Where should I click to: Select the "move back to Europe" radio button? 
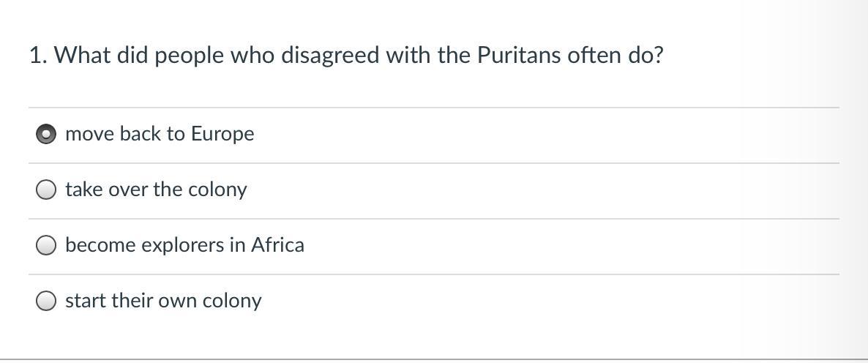[46, 135]
